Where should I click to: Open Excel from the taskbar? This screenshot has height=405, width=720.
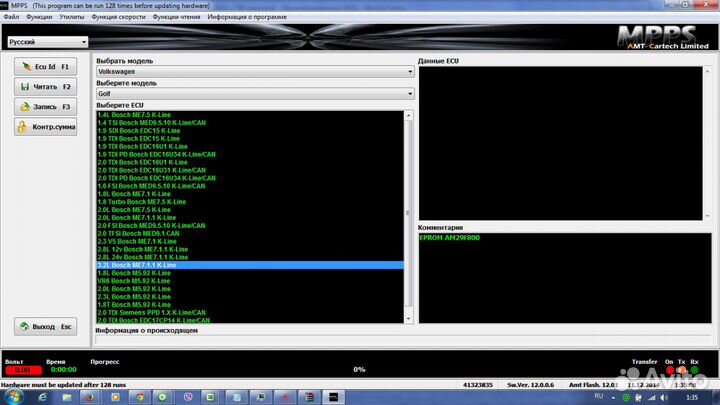tap(210, 397)
